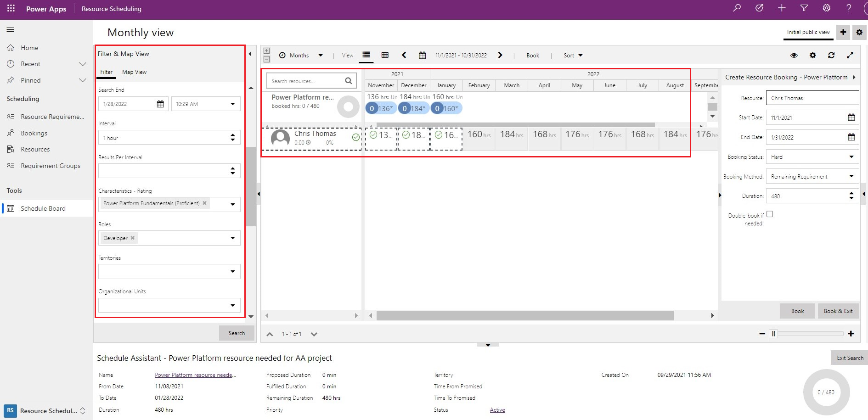The image size is (868, 420).
Task: Collapse the site map hamburger menu
Action: (11, 30)
